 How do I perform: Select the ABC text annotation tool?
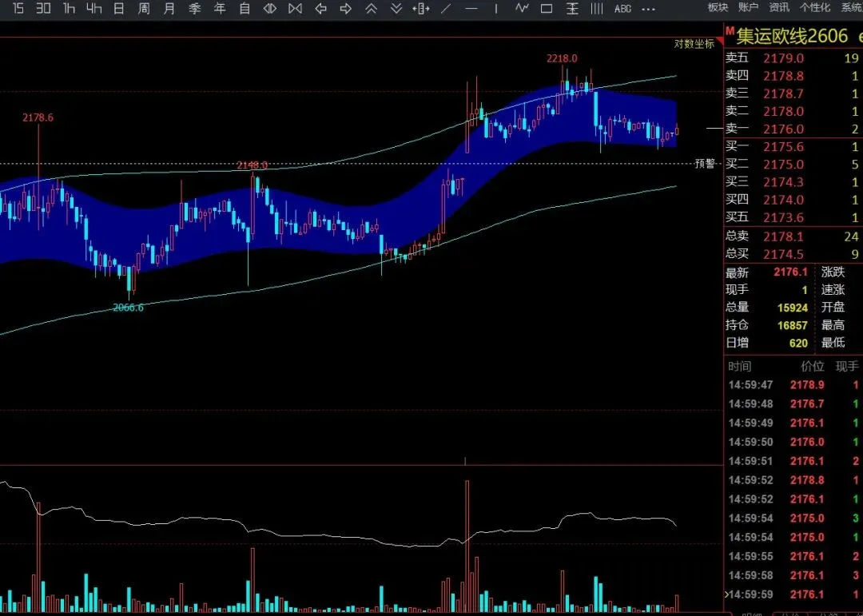[x=622, y=9]
